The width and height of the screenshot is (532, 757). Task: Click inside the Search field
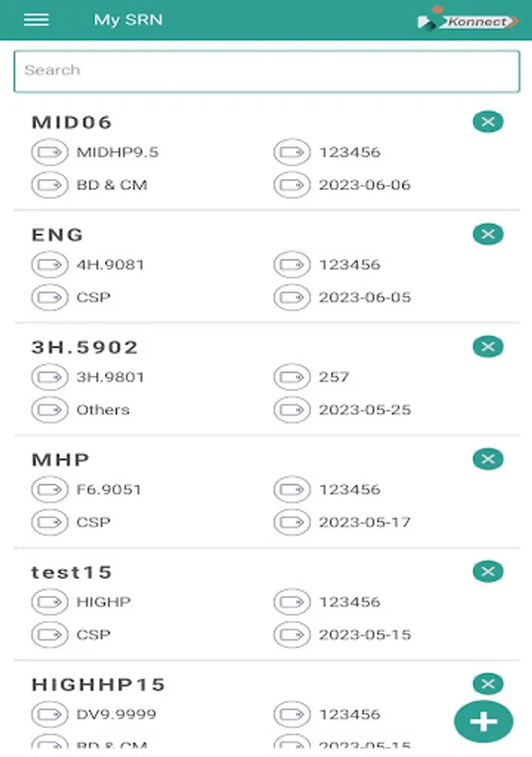click(266, 71)
